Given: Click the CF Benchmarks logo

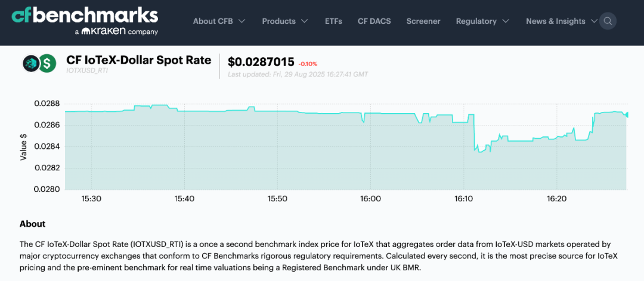Looking at the screenshot, I should pos(85,15).
